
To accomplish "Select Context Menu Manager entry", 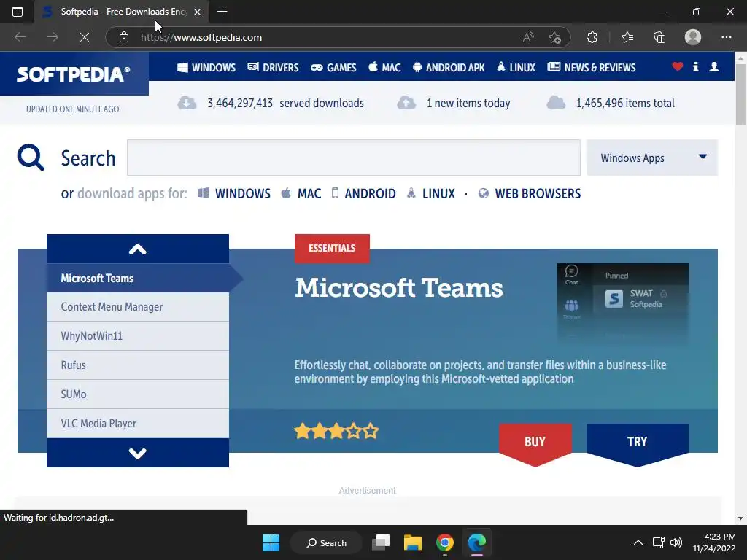I will (138, 307).
